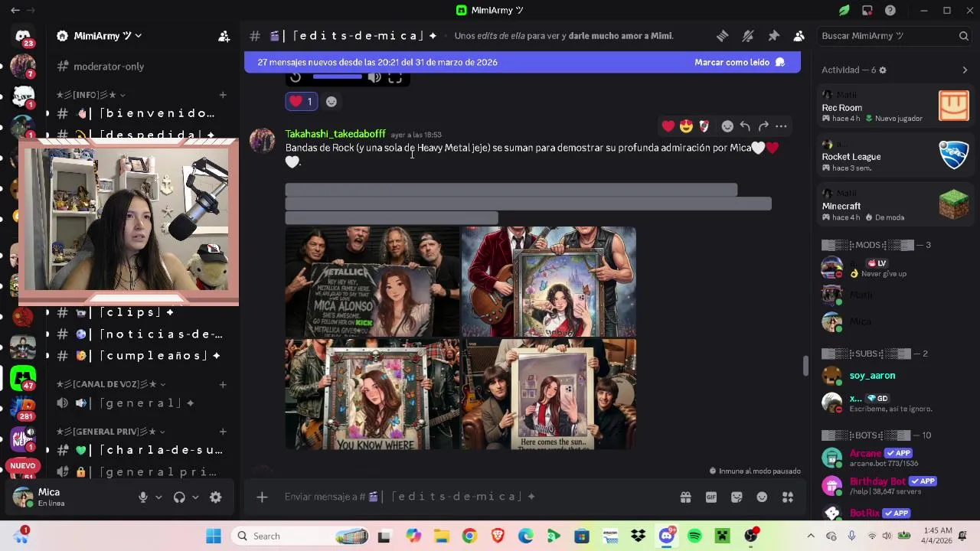
Task: Open the MimiArmy server dropdown menu
Action: [x=108, y=36]
